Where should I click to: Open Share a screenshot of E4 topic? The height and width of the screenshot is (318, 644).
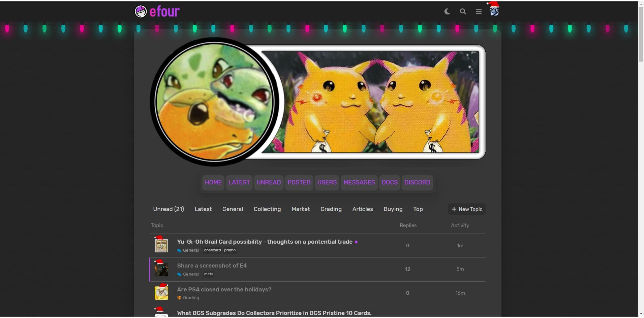pyautogui.click(x=212, y=266)
